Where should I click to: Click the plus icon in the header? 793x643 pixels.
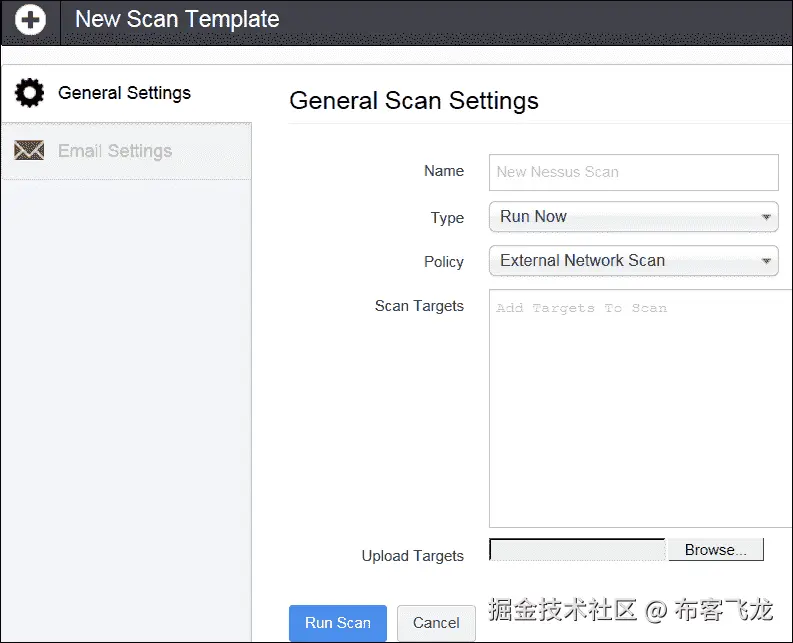pos(30,20)
